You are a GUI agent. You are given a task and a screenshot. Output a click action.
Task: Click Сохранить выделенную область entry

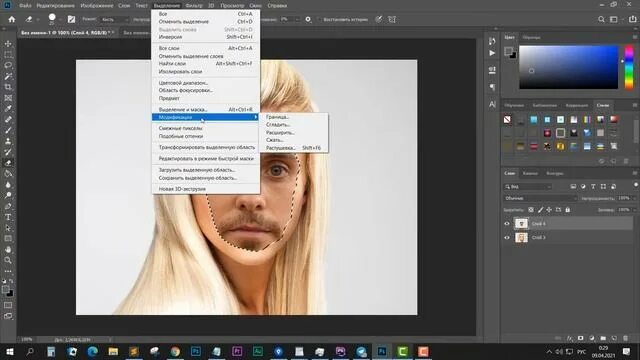pos(205,178)
